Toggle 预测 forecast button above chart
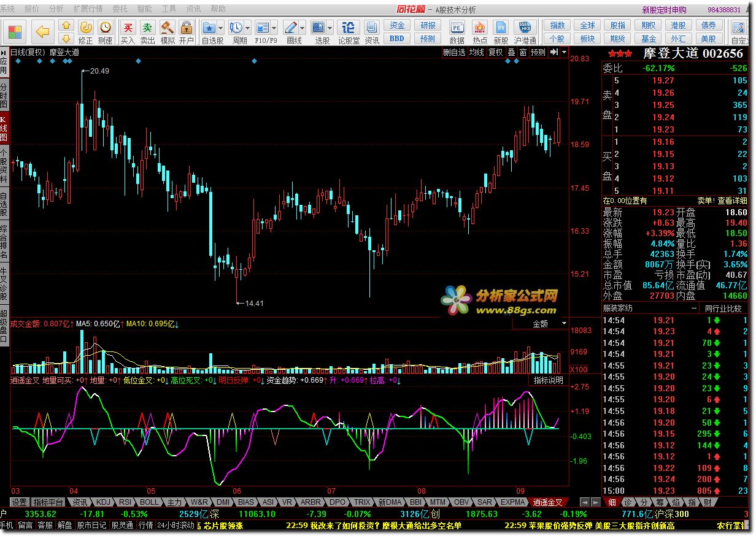Viewport: 756px width, 536px height. pos(538,52)
